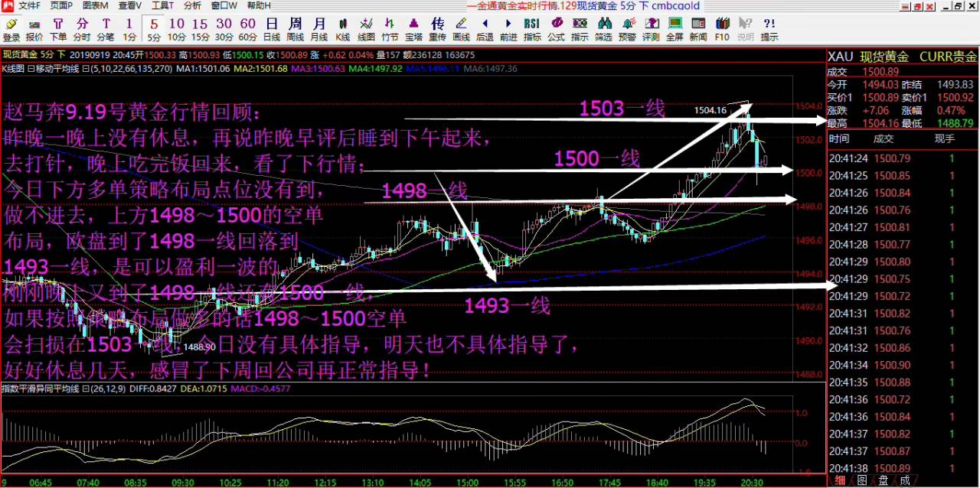Screen dimensions: 980x488
Task: Switch to 周线 weekly chart
Action: [x=296, y=29]
